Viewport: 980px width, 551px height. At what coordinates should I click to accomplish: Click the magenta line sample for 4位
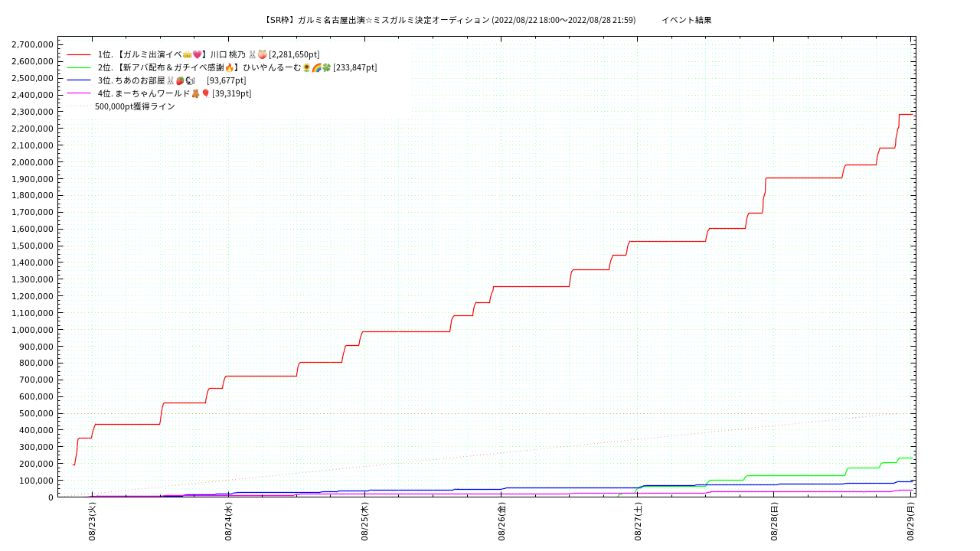(79, 93)
